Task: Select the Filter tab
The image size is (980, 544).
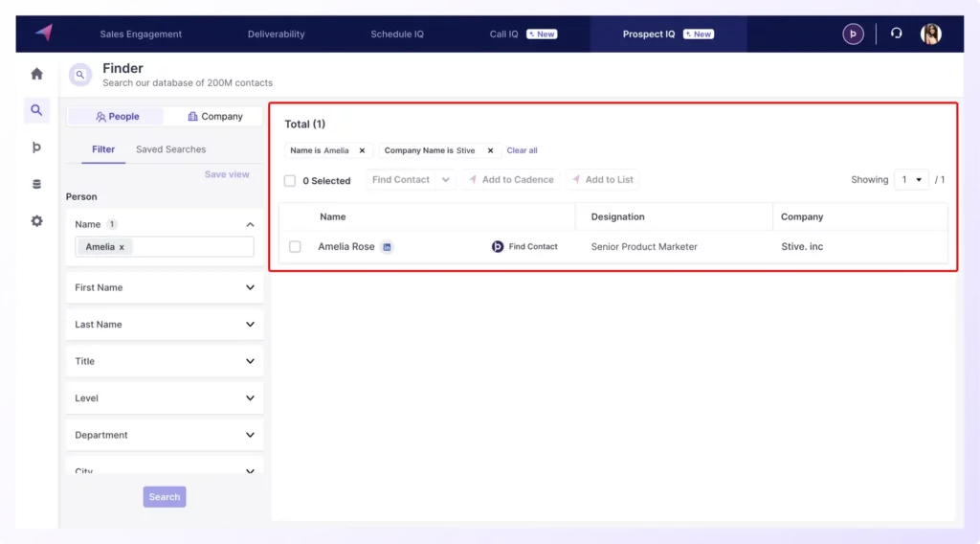Action: 103,149
